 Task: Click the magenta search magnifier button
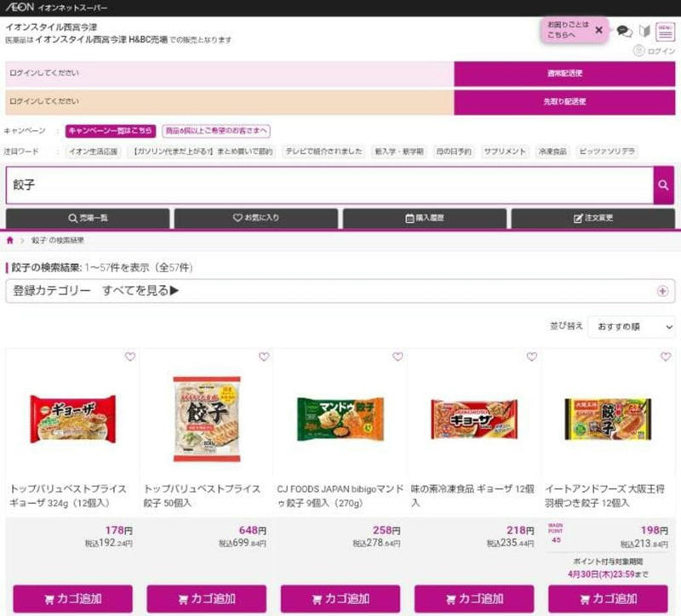(664, 185)
